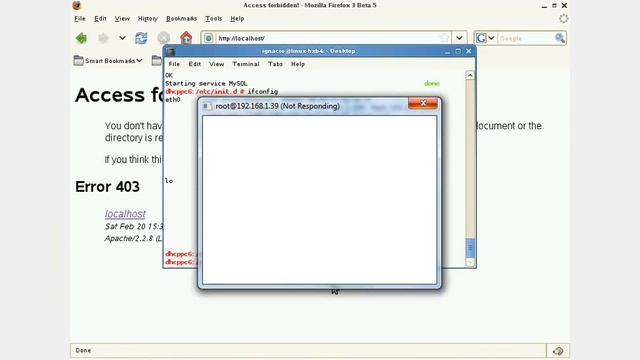This screenshot has height=360, width=640.
Task: Minimize the terminal window
Action: click(x=447, y=51)
